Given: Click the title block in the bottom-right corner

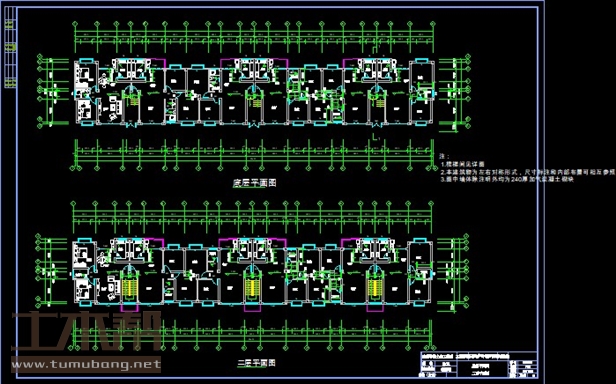Looking at the screenshot, I should [479, 365].
